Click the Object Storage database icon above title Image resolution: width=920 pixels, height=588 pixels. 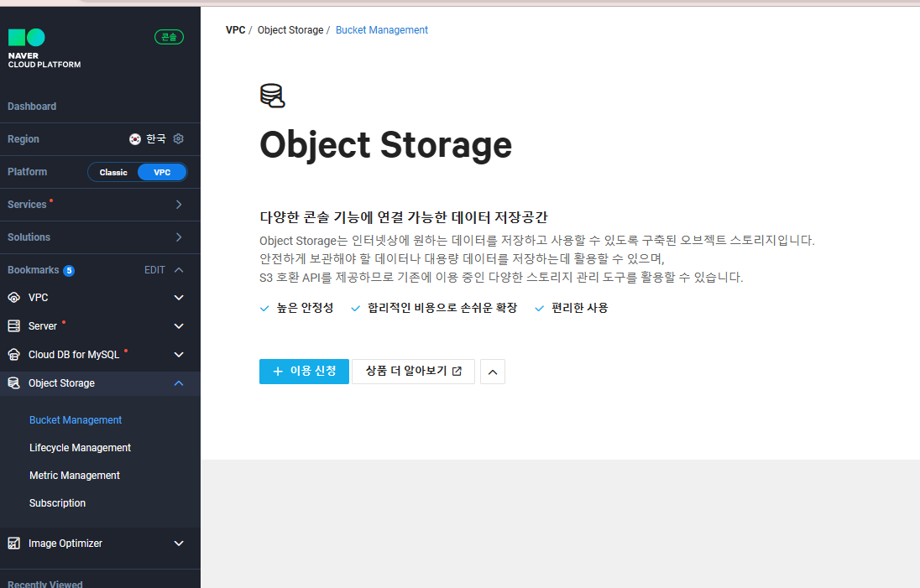click(273, 96)
